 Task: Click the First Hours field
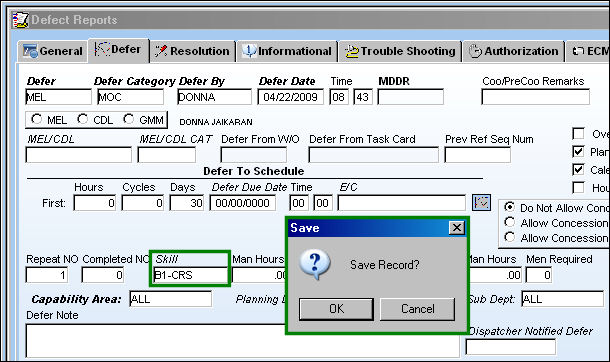coord(95,203)
